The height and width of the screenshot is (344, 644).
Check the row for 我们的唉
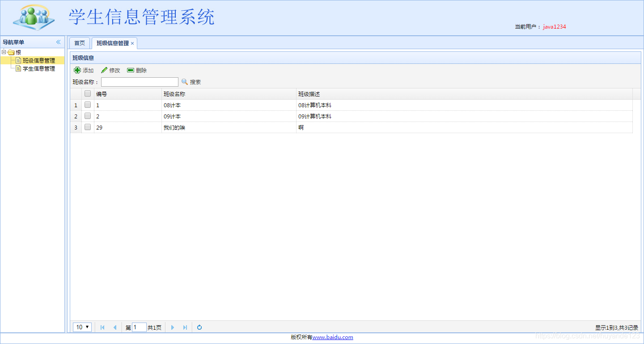(x=88, y=127)
